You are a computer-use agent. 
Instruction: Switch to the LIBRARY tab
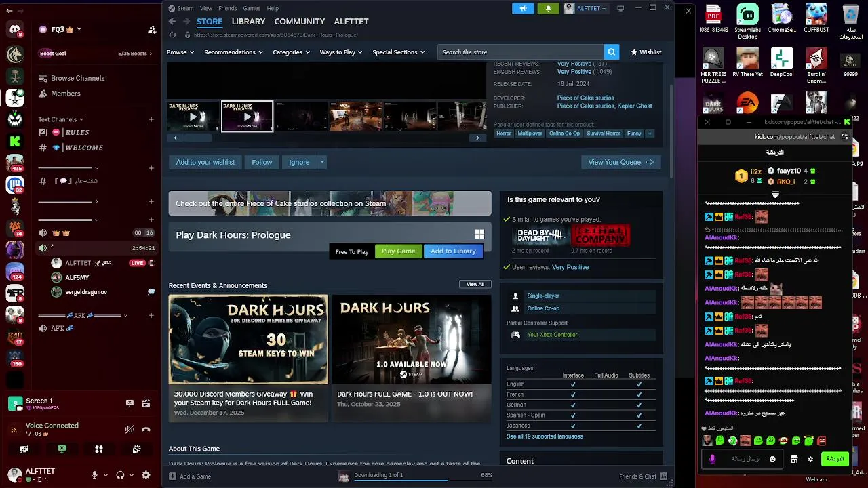[x=248, y=22]
